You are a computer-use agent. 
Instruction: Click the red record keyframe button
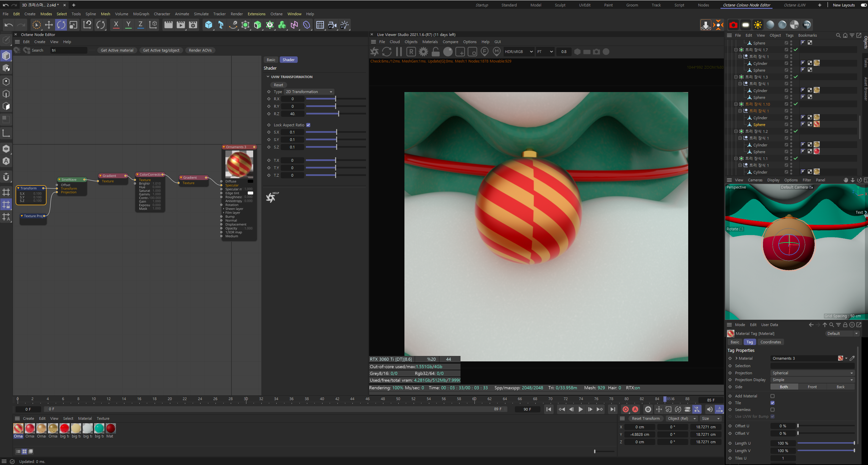[x=625, y=409]
